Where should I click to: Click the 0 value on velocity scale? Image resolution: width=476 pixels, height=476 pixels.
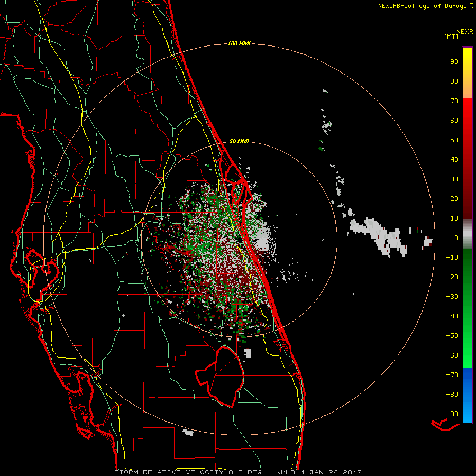pos(456,237)
